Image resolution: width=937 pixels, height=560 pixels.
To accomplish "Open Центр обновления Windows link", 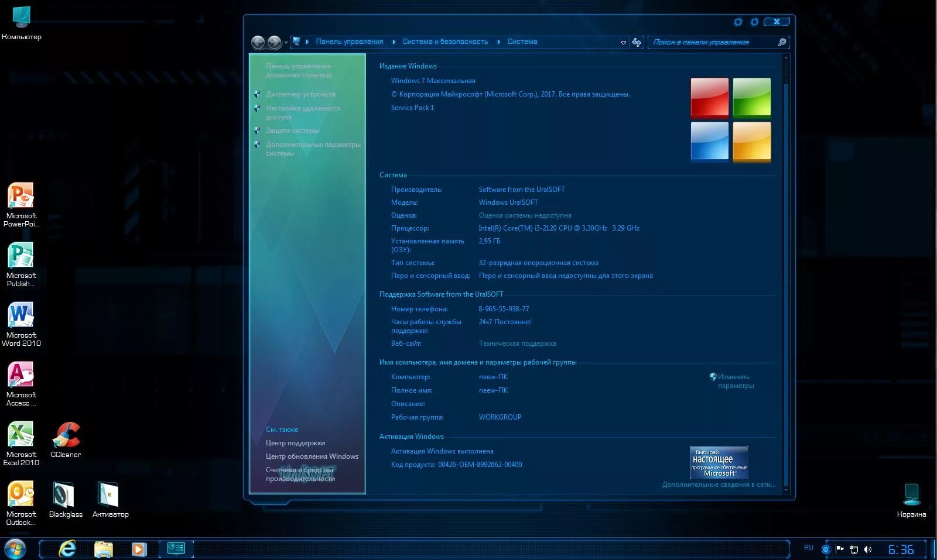I will pos(312,456).
